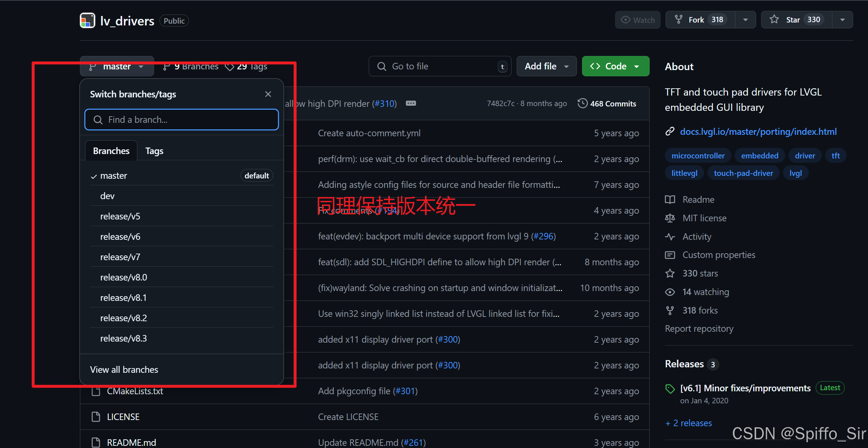Click the 330 stars star icon
Image resolution: width=868 pixels, height=448 pixels.
[670, 273]
